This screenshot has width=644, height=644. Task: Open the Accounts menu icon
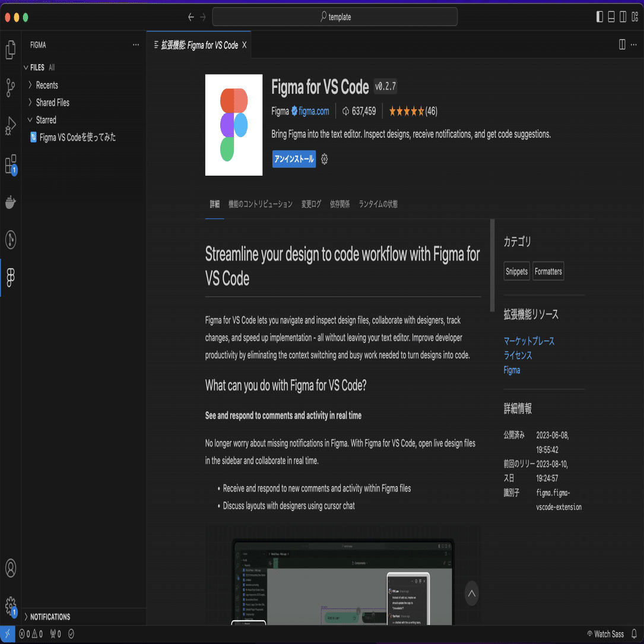pyautogui.click(x=11, y=568)
